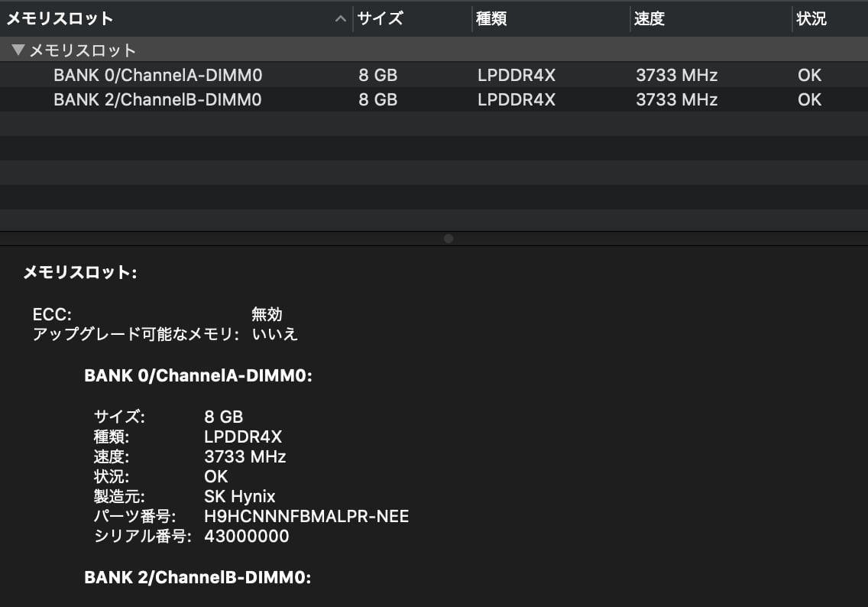
Task: Click the BANK 0/ChannelA-DIMM0 detail heading
Action: coord(198,375)
